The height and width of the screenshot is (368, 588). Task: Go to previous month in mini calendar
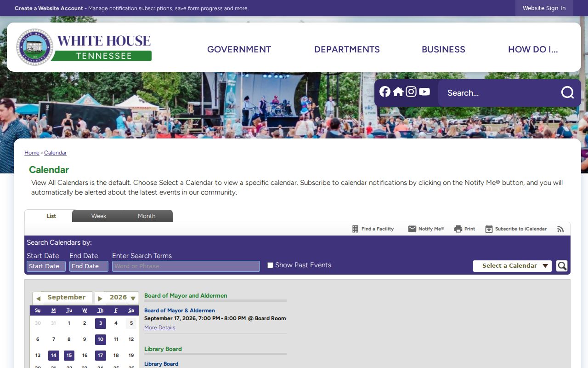tap(38, 298)
